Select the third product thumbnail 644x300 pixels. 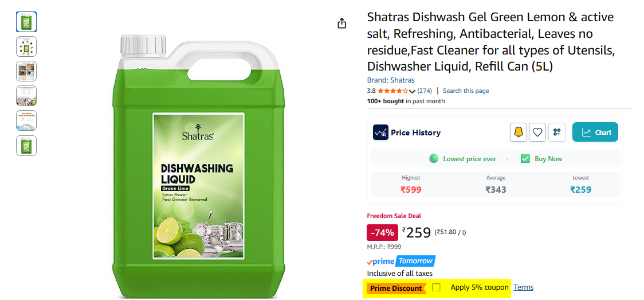click(26, 71)
